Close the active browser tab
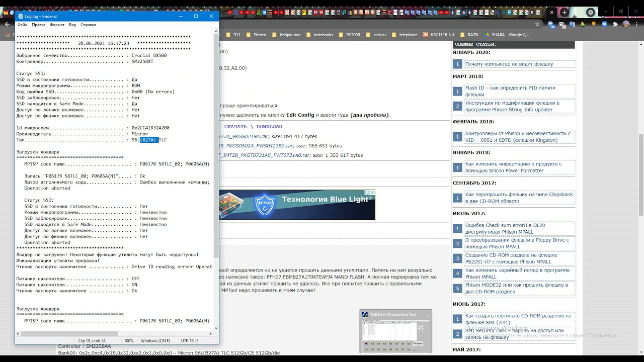Viewport: 644px width, 362px height. click(552, 12)
